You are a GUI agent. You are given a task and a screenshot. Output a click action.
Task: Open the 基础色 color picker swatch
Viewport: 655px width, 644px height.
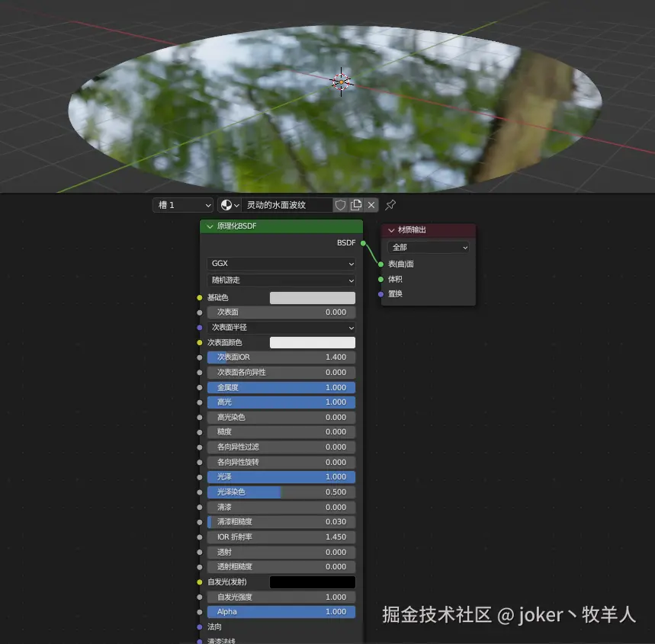pyautogui.click(x=312, y=296)
